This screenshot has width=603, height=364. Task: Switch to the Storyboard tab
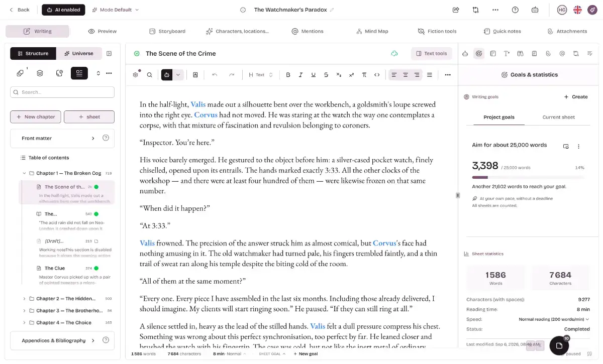(167, 31)
